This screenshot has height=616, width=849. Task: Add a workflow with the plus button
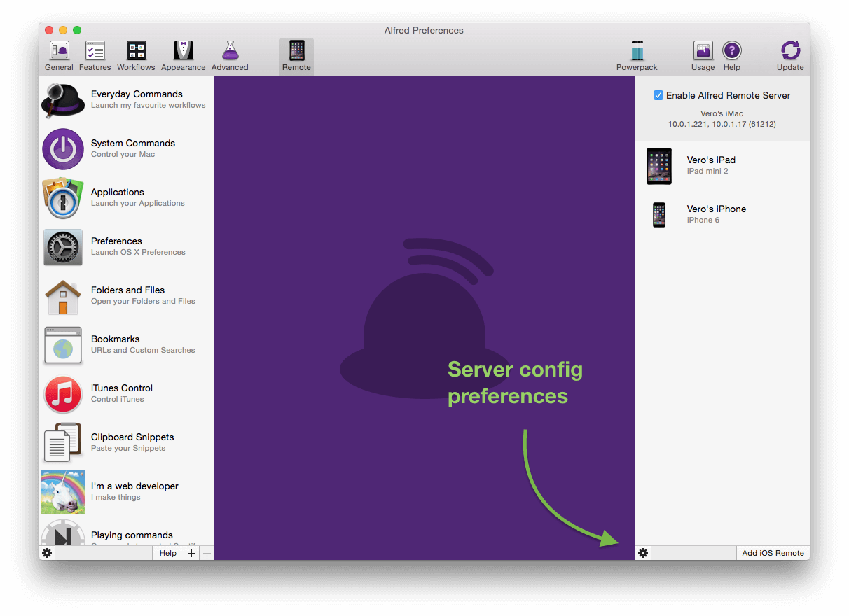191,552
